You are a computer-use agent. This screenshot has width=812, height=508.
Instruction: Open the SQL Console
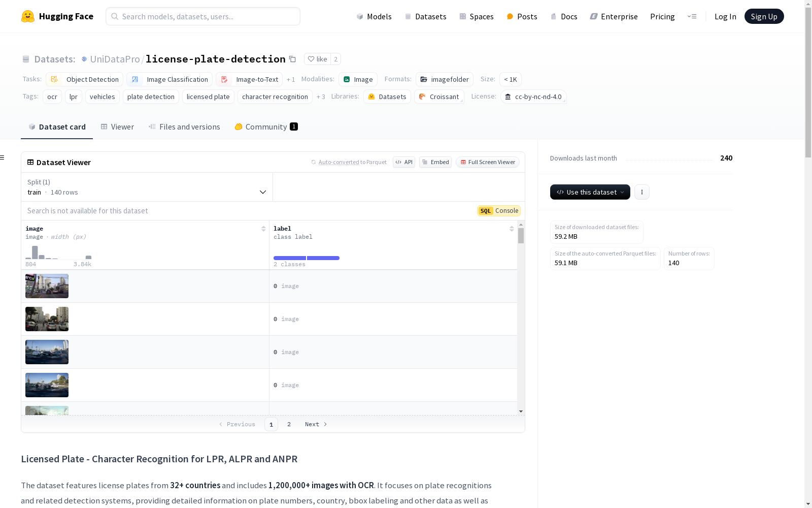click(499, 211)
